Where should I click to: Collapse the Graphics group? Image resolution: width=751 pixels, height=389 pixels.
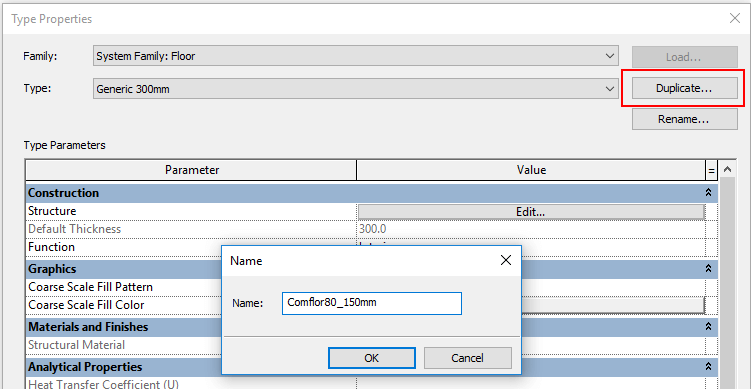pyautogui.click(x=708, y=269)
